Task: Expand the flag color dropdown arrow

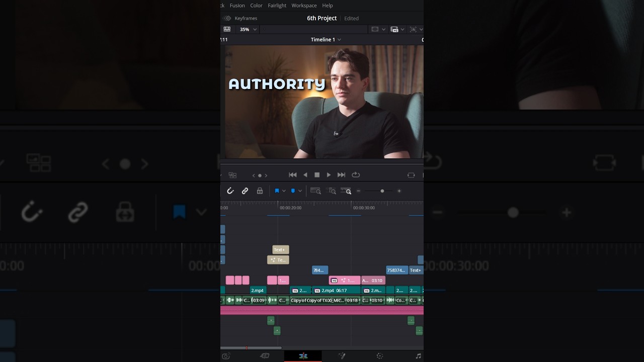Action: click(284, 191)
